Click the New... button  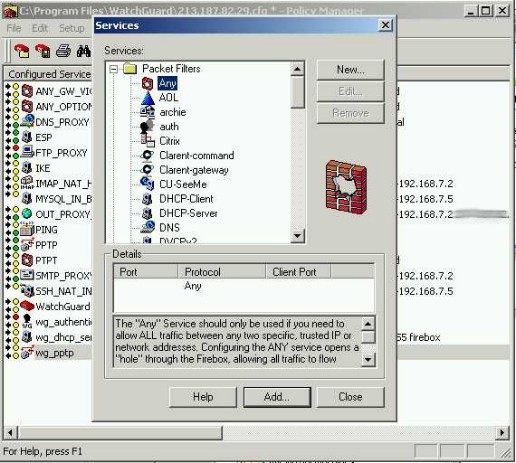click(x=351, y=70)
